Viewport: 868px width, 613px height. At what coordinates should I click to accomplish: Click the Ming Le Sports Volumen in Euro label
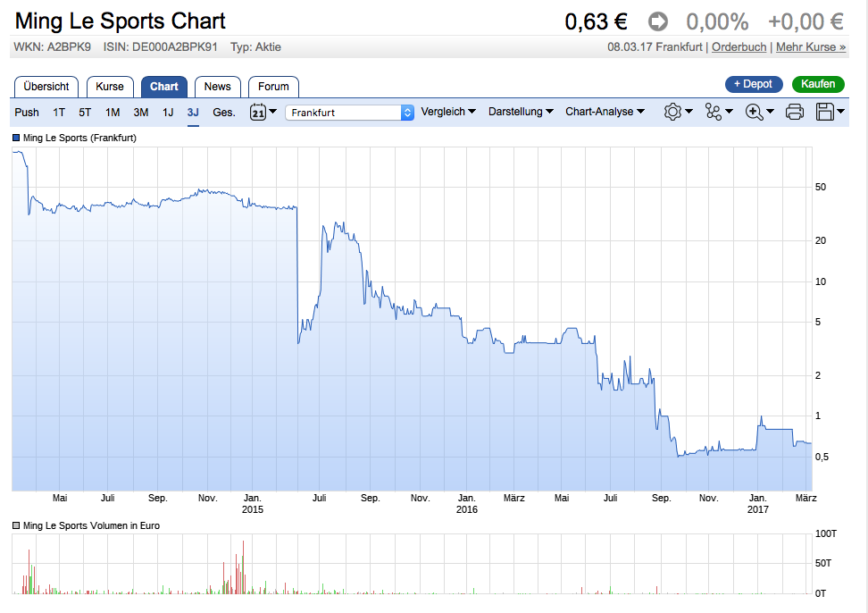click(x=91, y=525)
